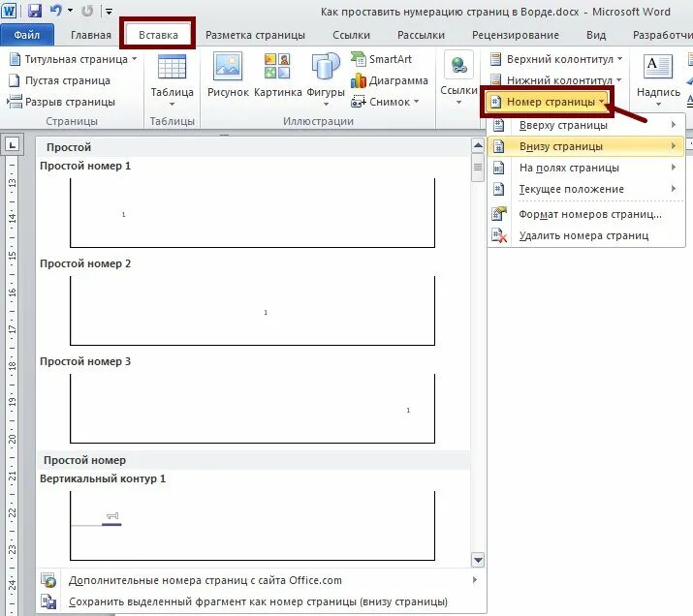Click the Фигуры shapes icon
Screen dimensions: 693x616
tap(326, 67)
